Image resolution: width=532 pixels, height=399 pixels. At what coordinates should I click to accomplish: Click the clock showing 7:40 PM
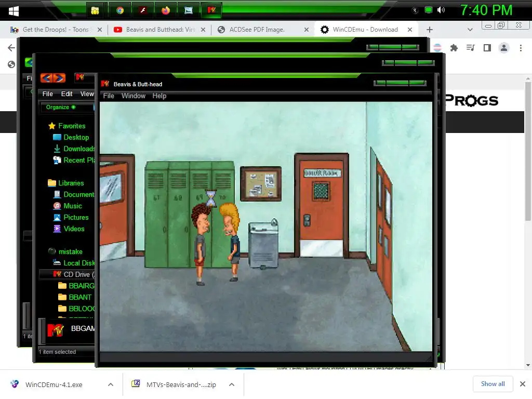pyautogui.click(x=486, y=10)
